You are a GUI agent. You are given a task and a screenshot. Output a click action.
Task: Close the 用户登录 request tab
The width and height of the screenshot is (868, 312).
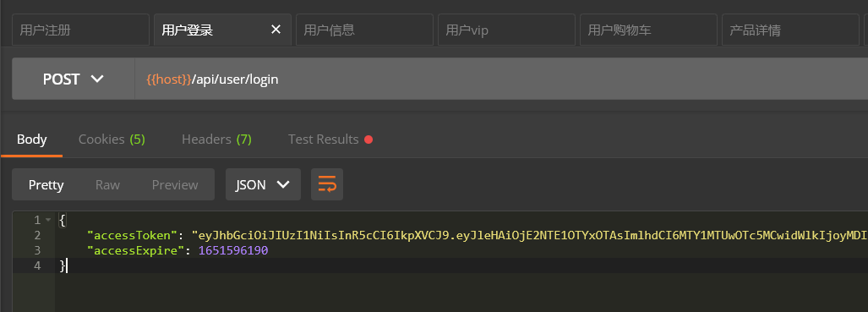(x=276, y=30)
